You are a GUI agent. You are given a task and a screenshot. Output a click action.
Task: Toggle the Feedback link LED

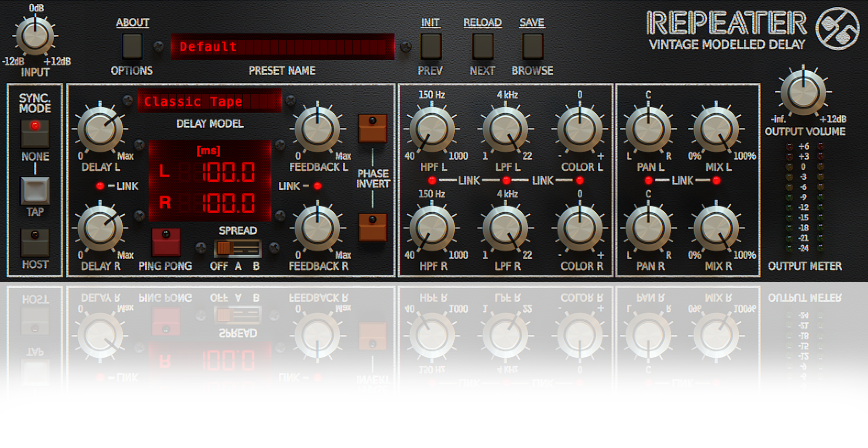[317, 186]
